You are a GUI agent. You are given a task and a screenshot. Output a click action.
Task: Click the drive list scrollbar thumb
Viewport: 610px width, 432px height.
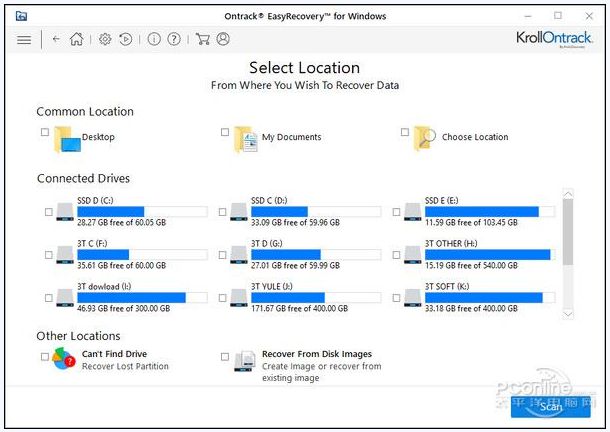(x=568, y=232)
